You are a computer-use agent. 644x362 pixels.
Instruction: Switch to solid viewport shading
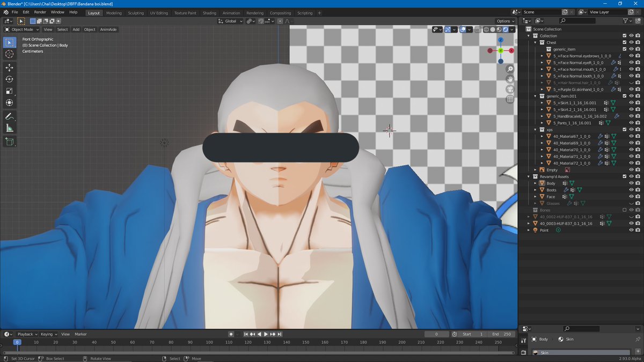(493, 29)
